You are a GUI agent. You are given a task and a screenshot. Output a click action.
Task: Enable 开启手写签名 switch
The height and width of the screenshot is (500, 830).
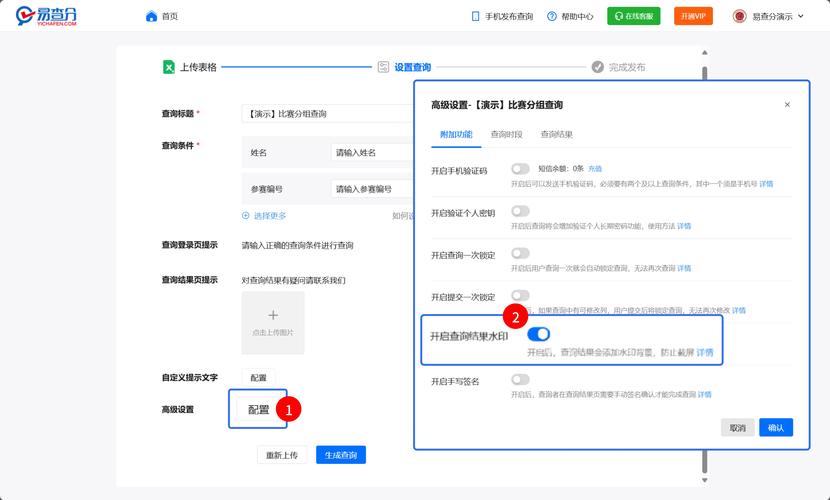point(520,379)
